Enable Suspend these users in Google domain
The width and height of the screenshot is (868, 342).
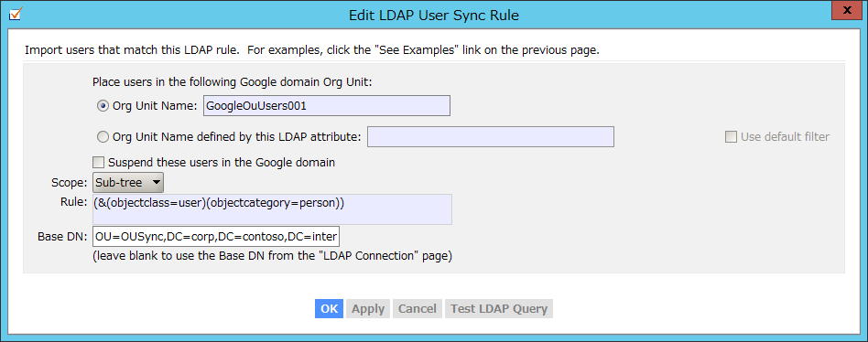98,163
